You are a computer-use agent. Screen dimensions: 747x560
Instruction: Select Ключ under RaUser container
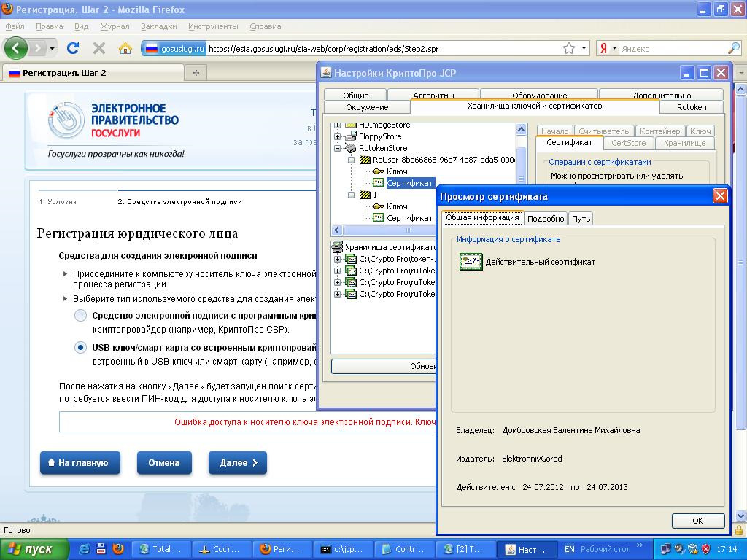click(x=397, y=171)
